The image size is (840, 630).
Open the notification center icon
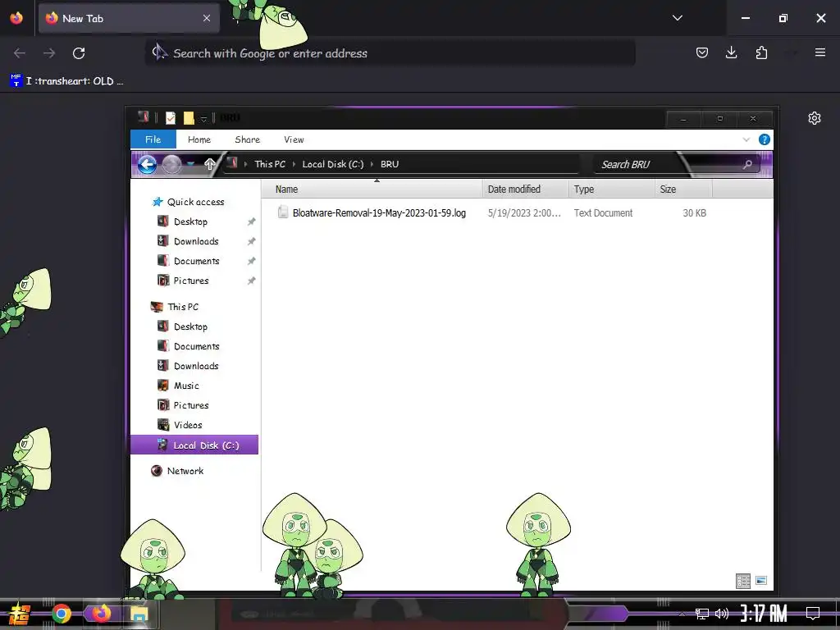(813, 614)
